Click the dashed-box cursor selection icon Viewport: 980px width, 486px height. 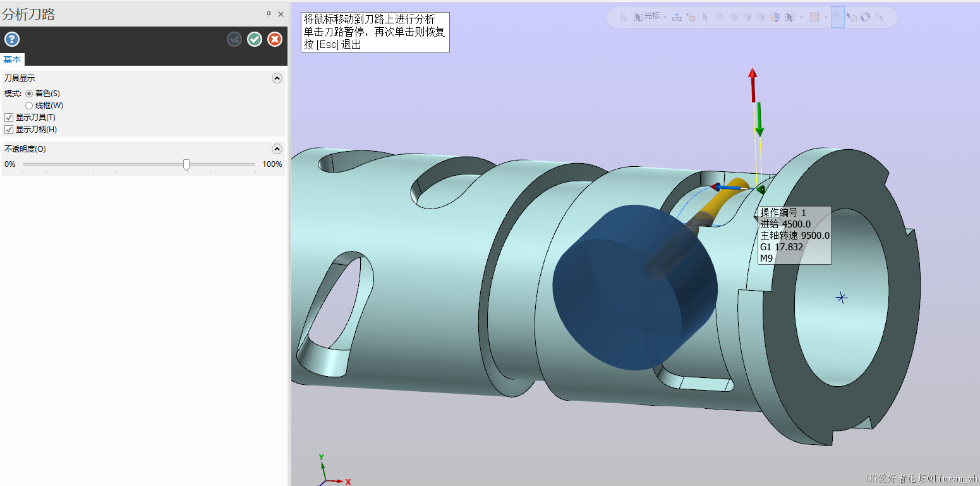tap(790, 17)
